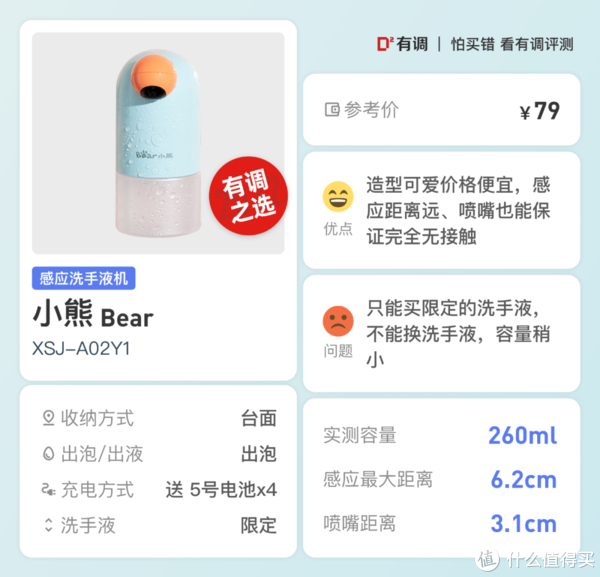Click the wallet icon beside 参考价
This screenshot has height=577, width=600.
(332, 110)
